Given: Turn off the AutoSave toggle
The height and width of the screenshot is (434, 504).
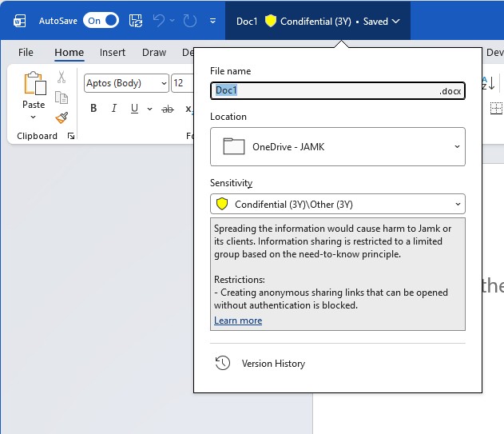Looking at the screenshot, I should tap(101, 21).
